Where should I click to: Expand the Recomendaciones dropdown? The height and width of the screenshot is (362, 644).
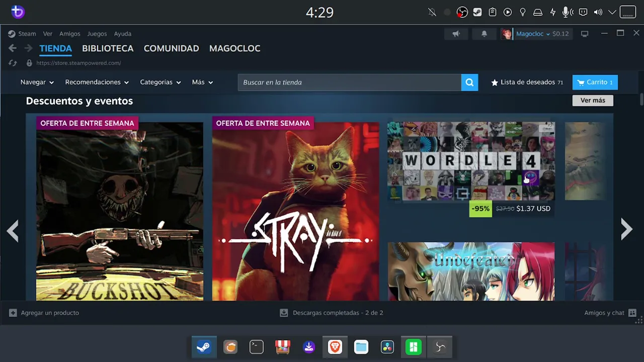(97, 82)
